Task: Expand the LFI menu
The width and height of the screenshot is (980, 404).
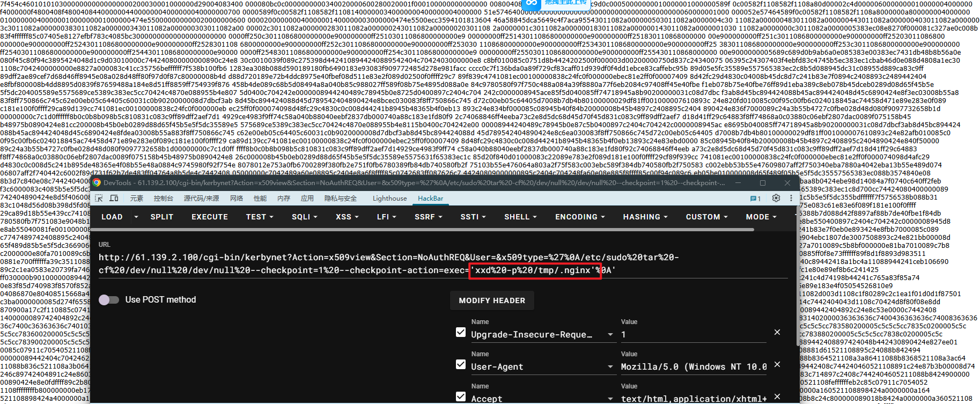Action: (386, 217)
